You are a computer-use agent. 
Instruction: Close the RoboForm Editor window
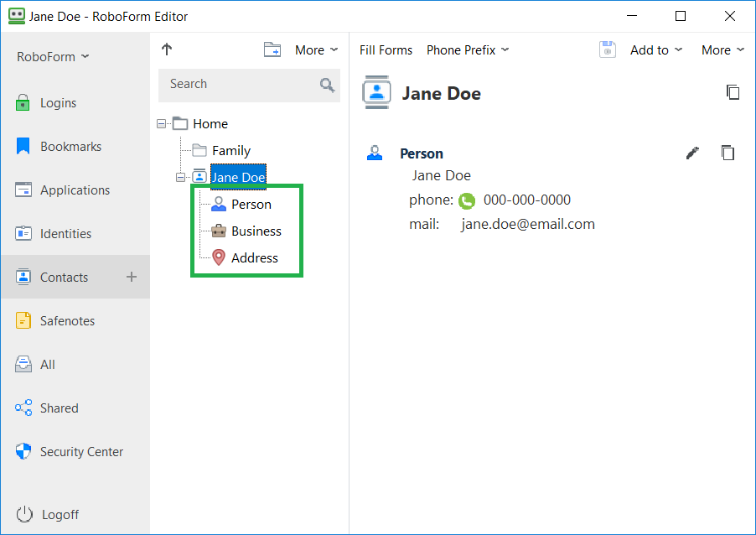(730, 16)
